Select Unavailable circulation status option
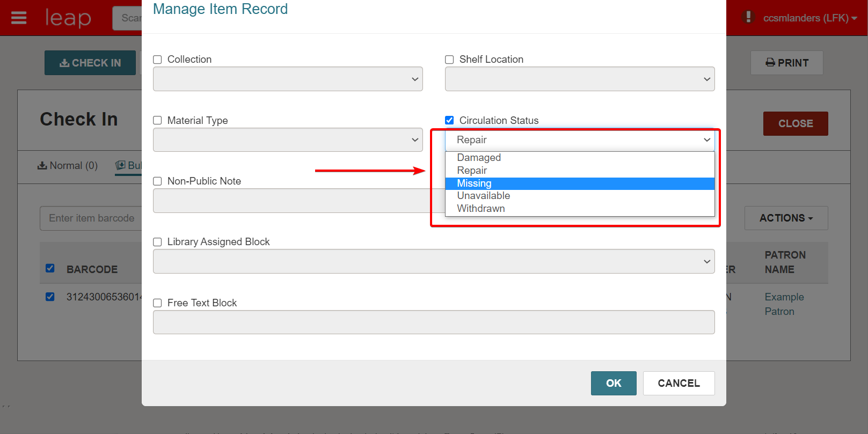Image resolution: width=868 pixels, height=434 pixels. click(483, 196)
